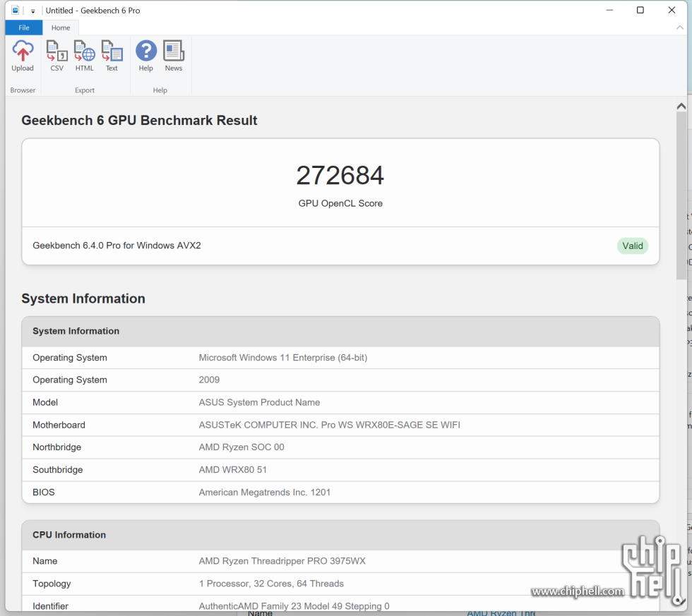Viewport: 692px width, 616px height.
Task: Click Microsoft Windows 11 Enterprise (64-bit) value
Action: 283,358
